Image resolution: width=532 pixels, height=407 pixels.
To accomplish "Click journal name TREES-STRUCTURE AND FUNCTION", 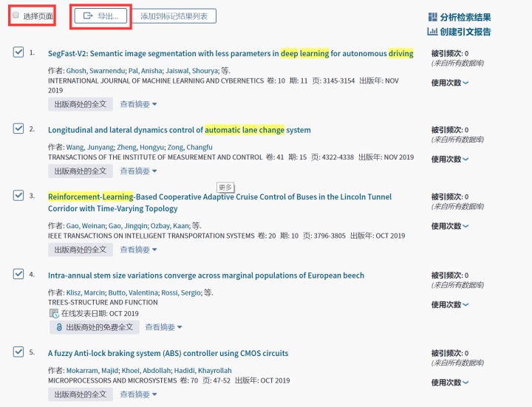I will coord(103,302).
